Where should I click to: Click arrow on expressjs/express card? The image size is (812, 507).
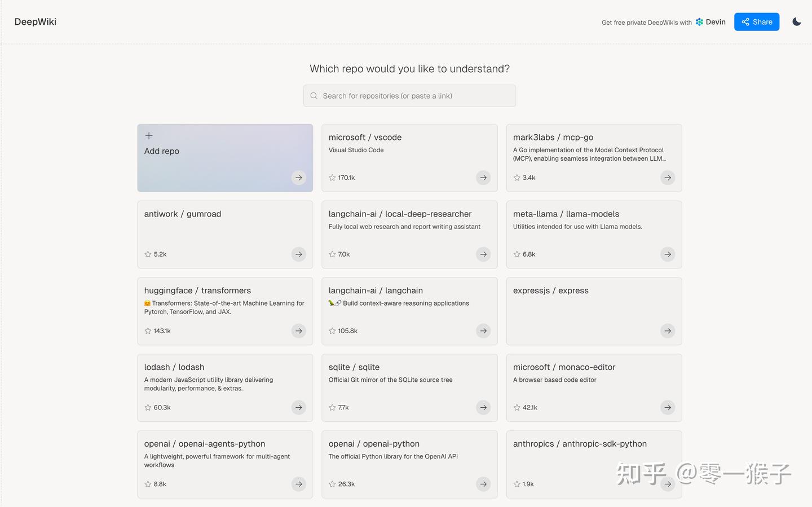(668, 331)
